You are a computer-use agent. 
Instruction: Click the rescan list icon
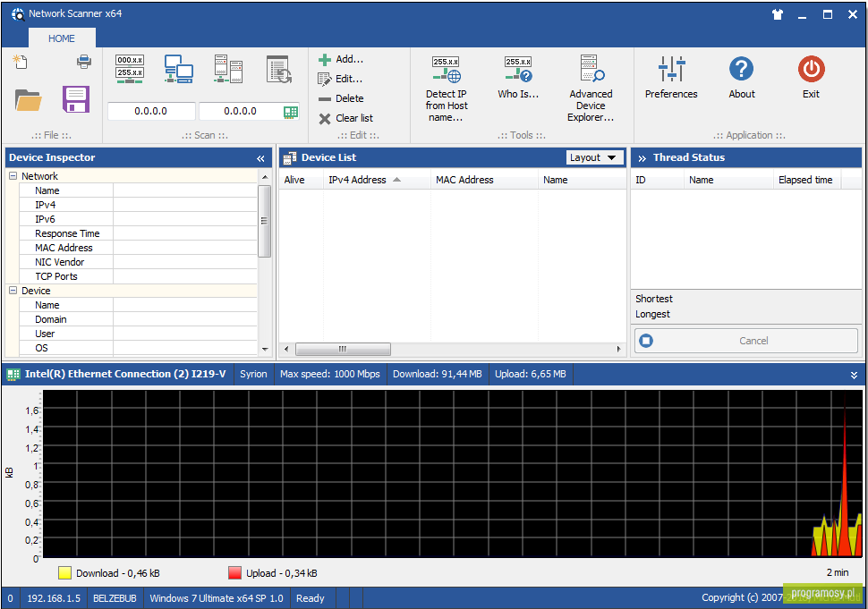coord(278,69)
